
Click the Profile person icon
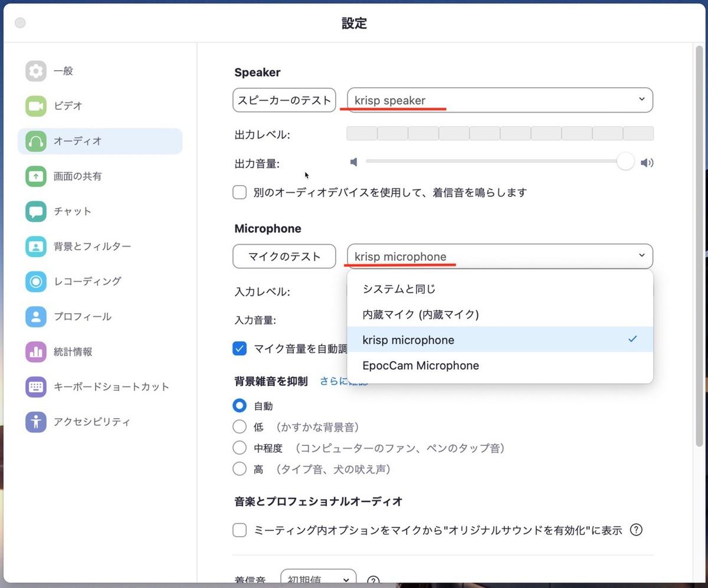pos(36,317)
